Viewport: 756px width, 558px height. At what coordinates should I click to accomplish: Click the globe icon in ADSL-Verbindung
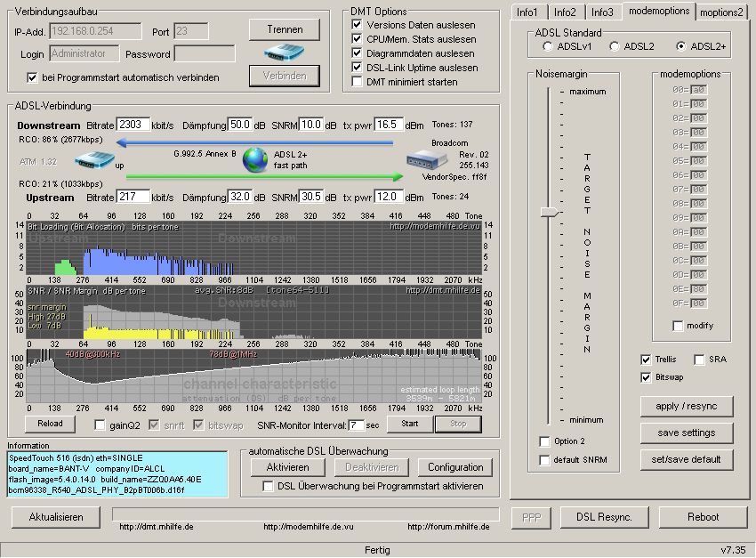pos(255,160)
